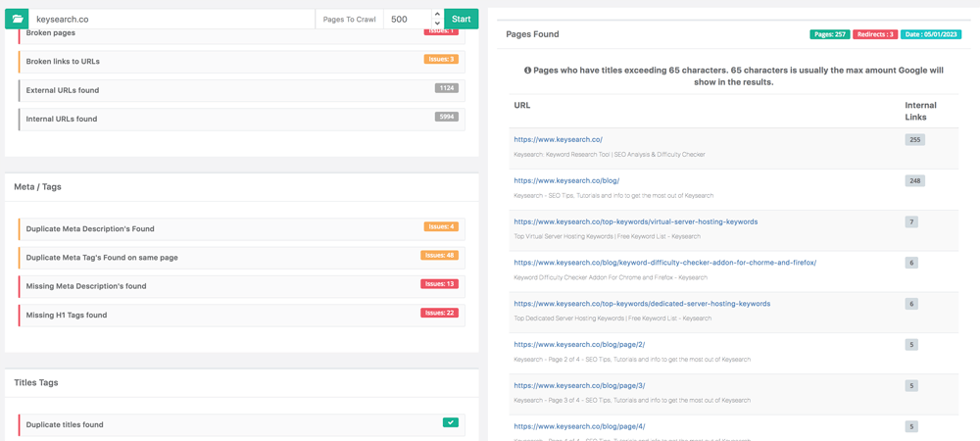Click the Issues: 4 badge

pyautogui.click(x=441, y=226)
